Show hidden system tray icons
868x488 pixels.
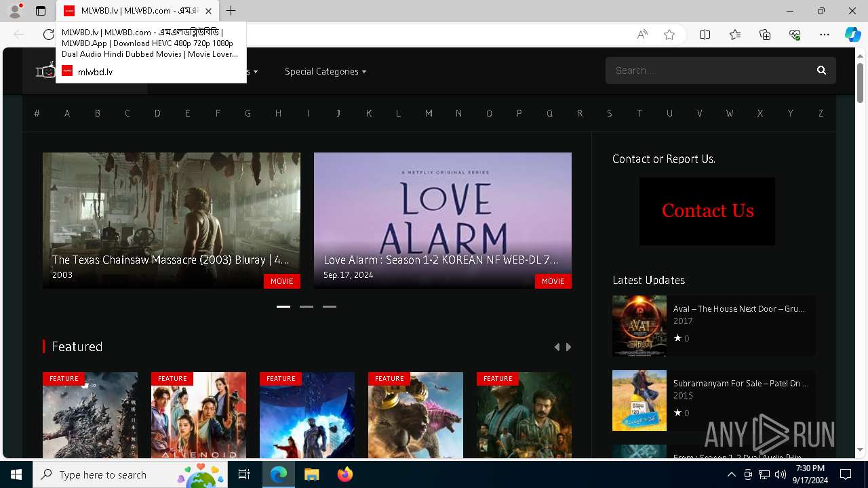coord(731,474)
